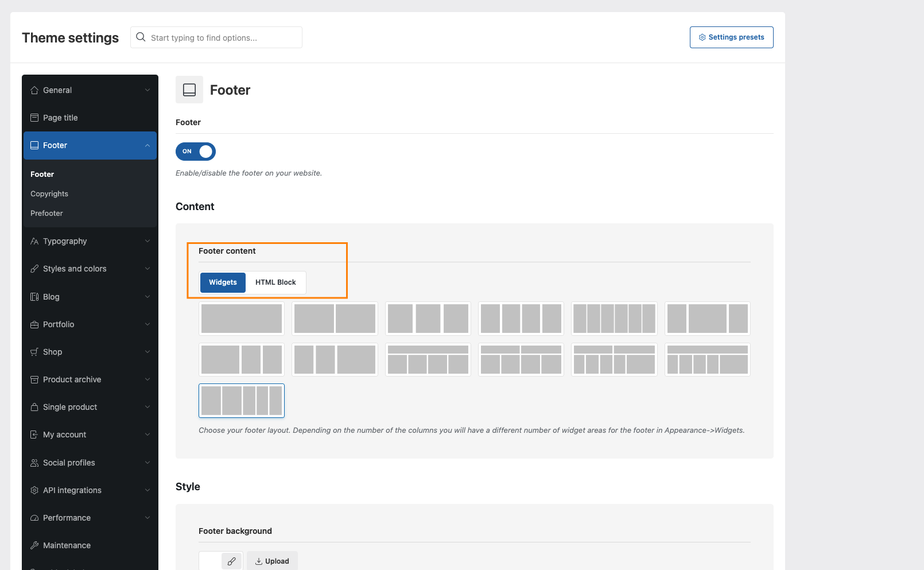This screenshot has height=570, width=924.
Task: Click the Styles and colors brush icon
Action: point(34,269)
